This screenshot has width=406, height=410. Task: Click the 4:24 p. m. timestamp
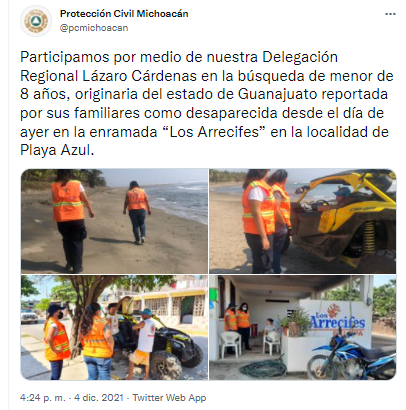(43, 398)
